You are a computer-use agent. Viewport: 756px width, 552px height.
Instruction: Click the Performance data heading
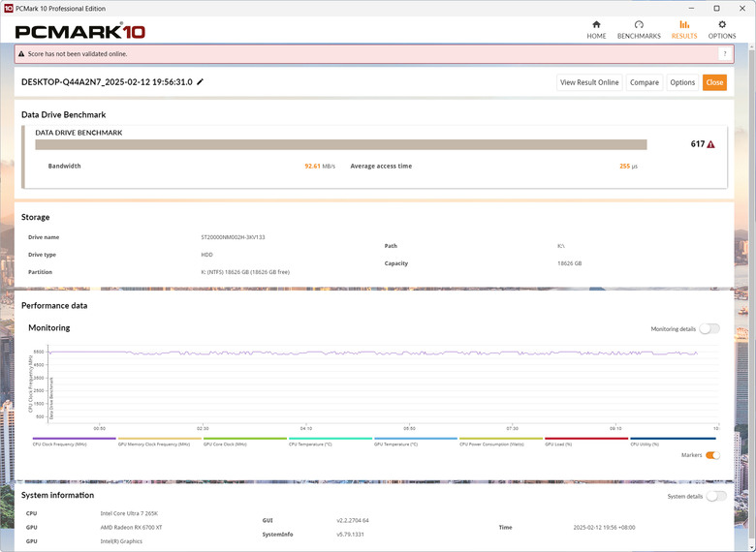tap(54, 305)
